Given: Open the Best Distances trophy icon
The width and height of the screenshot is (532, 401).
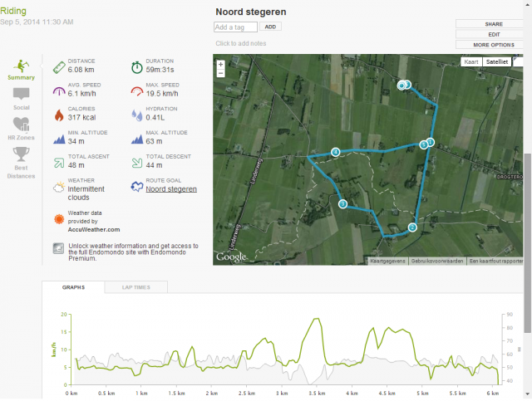Looking at the screenshot, I should [x=21, y=154].
